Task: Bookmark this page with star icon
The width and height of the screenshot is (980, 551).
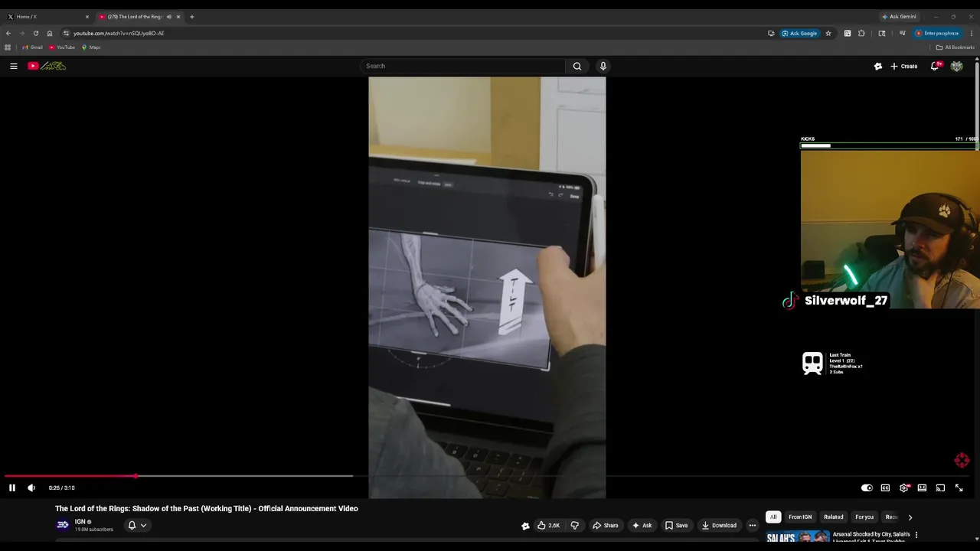Action: [x=828, y=33]
